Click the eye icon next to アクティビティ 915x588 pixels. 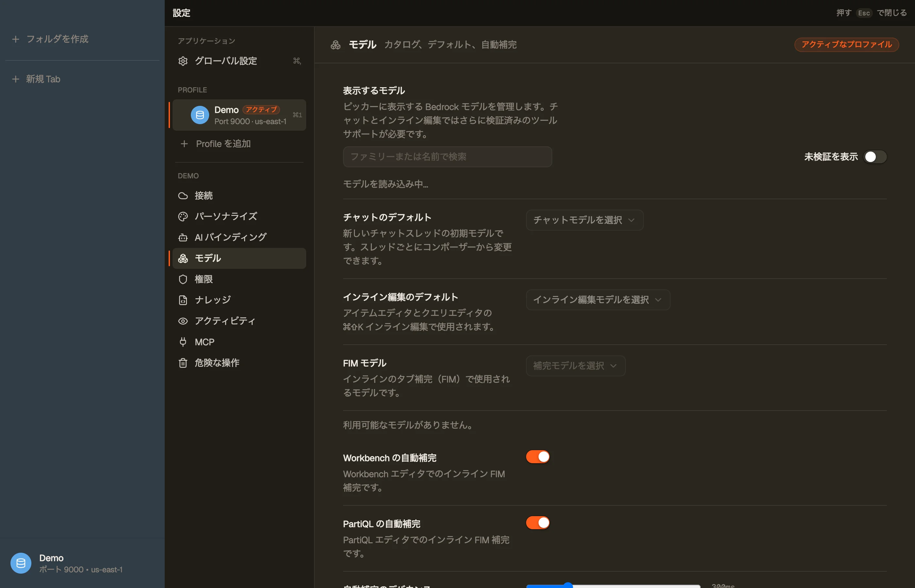[183, 321]
